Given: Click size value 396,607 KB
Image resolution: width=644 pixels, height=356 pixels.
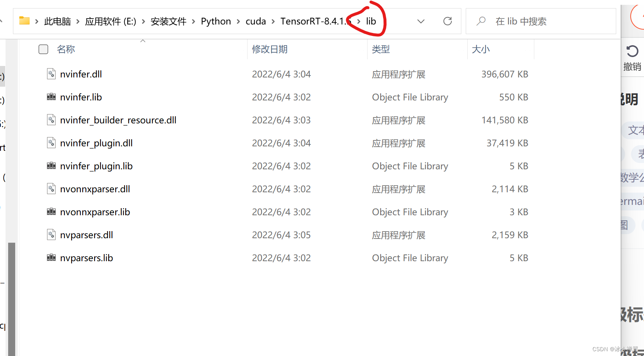Looking at the screenshot, I should [x=505, y=74].
